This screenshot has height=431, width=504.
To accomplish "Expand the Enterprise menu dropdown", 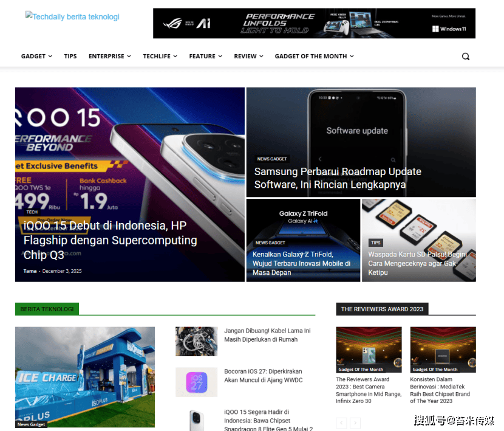I will 109,57.
